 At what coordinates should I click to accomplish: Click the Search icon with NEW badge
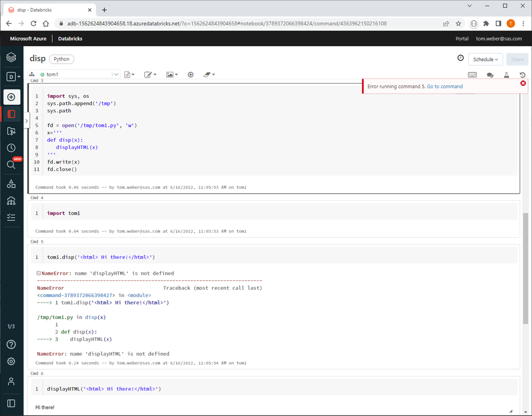click(11, 165)
